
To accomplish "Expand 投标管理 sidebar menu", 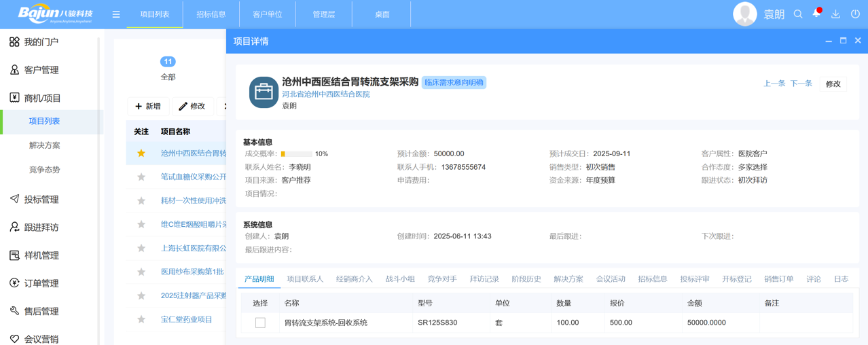I will tap(41, 200).
